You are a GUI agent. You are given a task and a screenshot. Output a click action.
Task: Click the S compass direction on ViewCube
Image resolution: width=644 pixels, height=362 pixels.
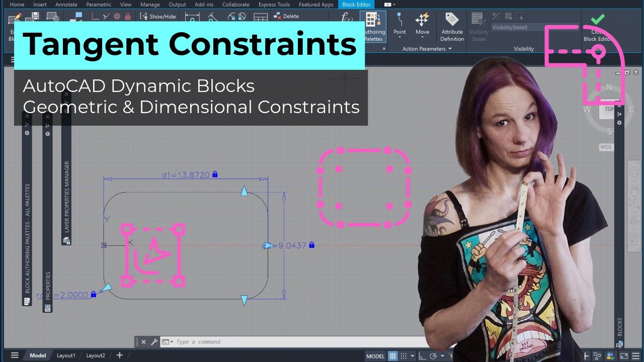pos(609,132)
